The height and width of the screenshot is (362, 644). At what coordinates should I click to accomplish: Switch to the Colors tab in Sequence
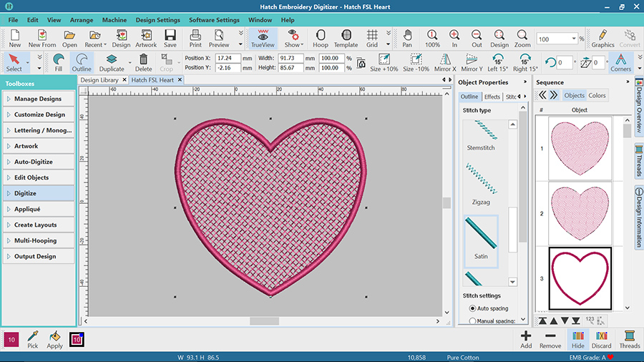[x=597, y=95]
